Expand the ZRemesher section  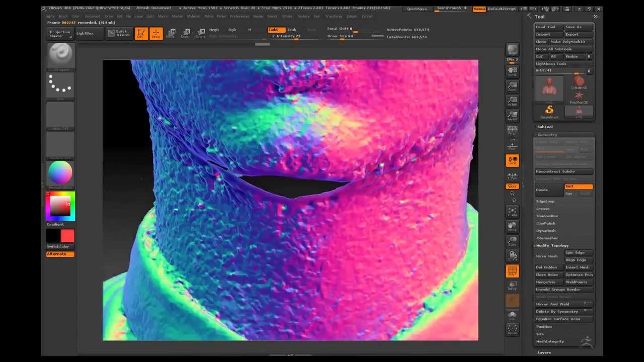(547, 238)
